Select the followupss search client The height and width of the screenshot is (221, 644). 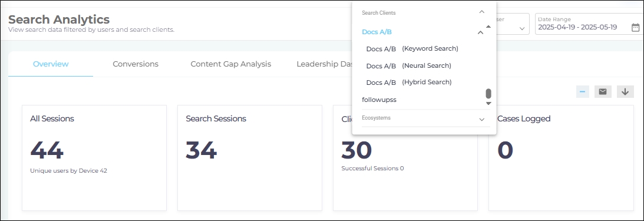click(379, 100)
